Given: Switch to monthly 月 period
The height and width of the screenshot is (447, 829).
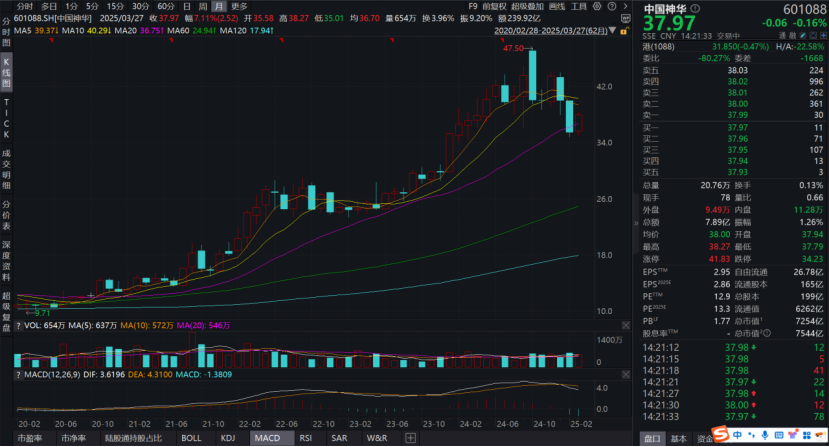Looking at the screenshot, I should 218,6.
